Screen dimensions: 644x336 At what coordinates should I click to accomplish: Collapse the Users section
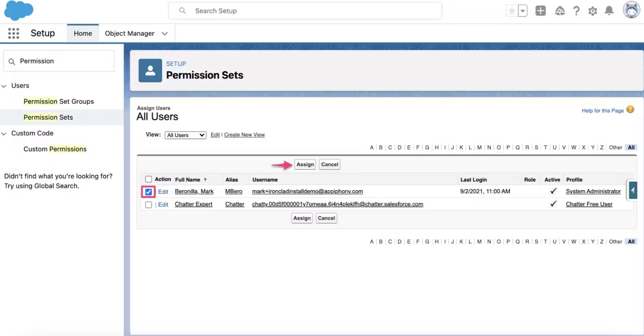click(4, 86)
